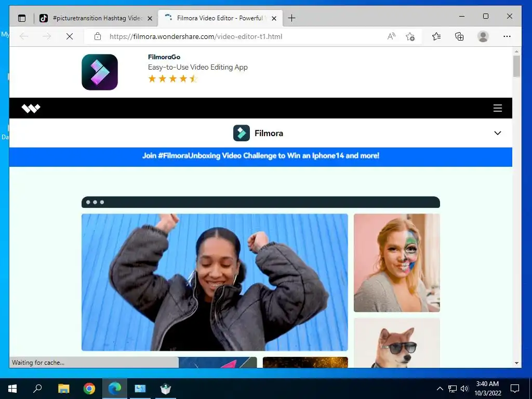Click the dancing woman video thumbnail
532x399 pixels.
(x=215, y=282)
